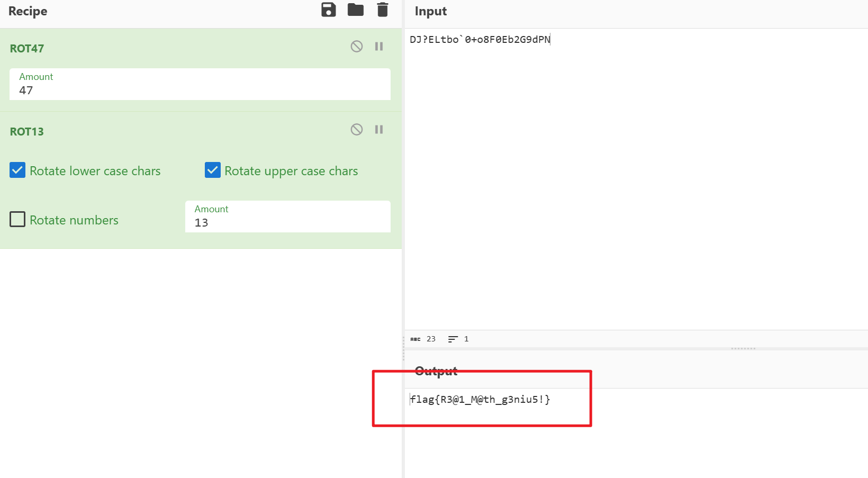The width and height of the screenshot is (868, 478).
Task: Click the ROT47 Amount field
Action: coord(200,90)
